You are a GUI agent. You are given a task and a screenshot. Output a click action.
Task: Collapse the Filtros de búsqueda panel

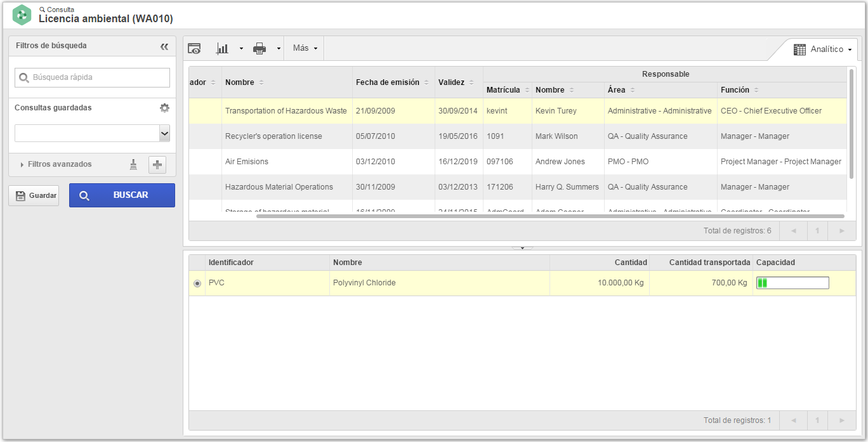[164, 46]
